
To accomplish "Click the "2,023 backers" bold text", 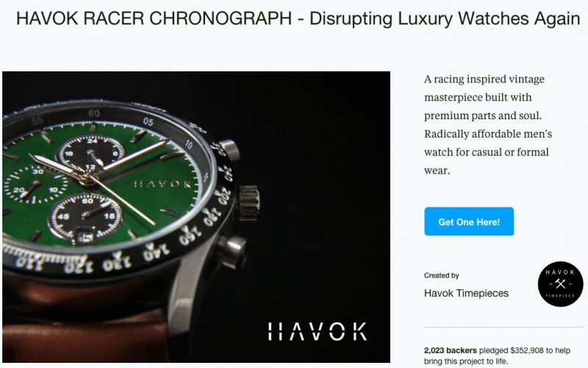I will pos(451,350).
